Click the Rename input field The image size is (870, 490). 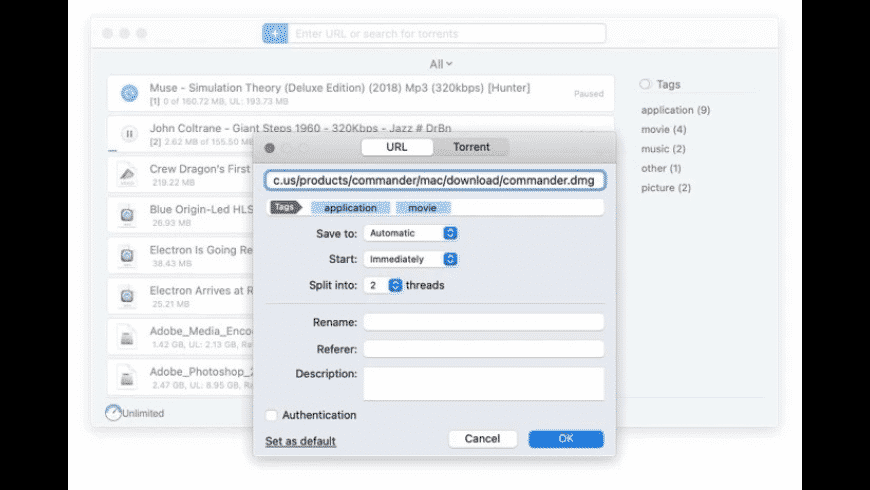(x=483, y=322)
